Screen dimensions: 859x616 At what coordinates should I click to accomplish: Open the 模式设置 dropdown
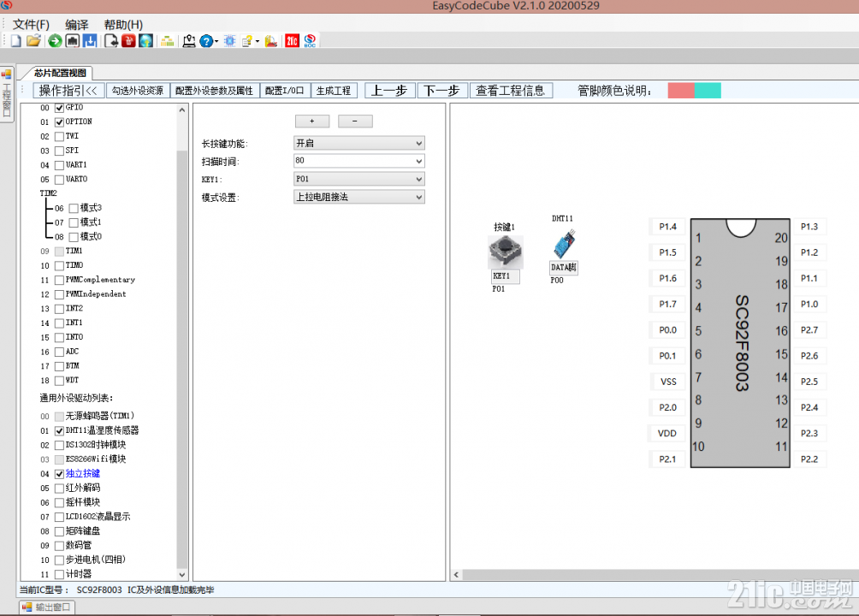coord(359,197)
